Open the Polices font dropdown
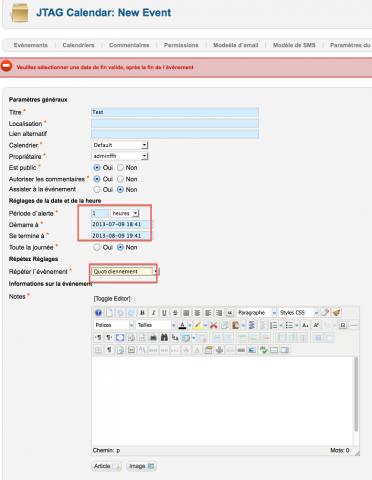 114,325
